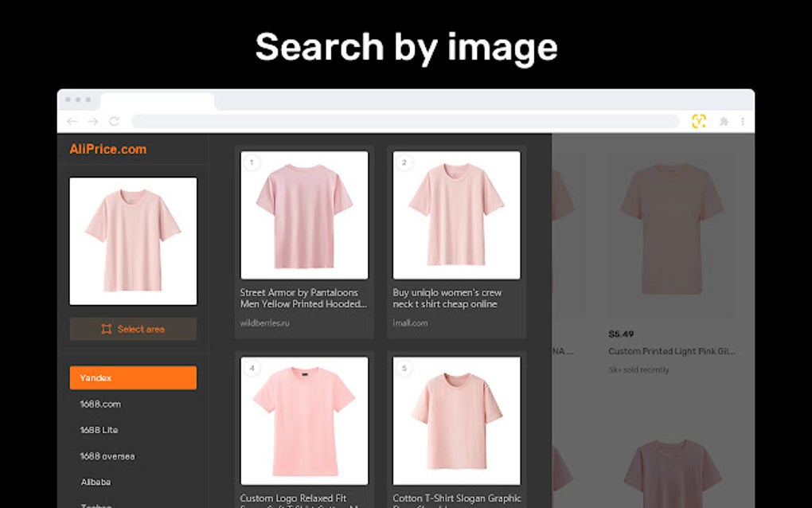
Task: Open the browser three-dot menu
Action: pos(743,121)
